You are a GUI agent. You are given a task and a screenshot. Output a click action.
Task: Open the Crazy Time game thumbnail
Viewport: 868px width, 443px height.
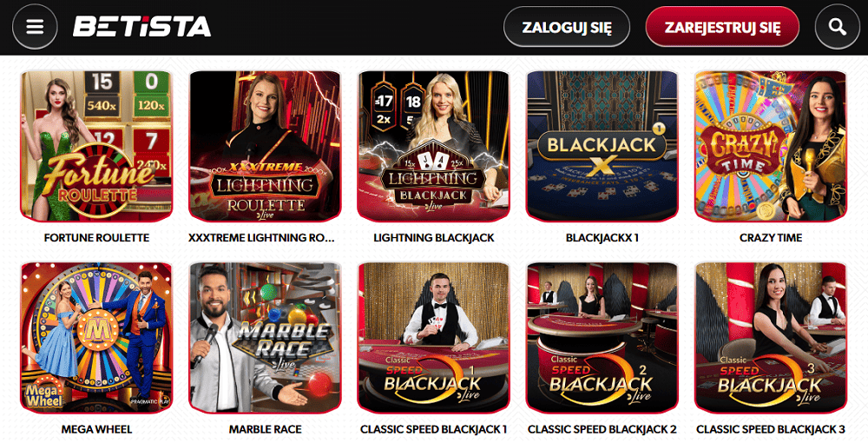click(771, 146)
